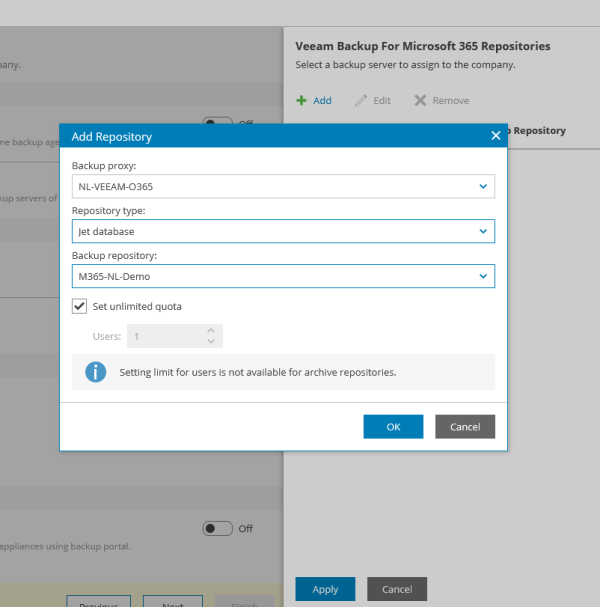Click the Remove label
600x607 pixels.
pyautogui.click(x=451, y=101)
